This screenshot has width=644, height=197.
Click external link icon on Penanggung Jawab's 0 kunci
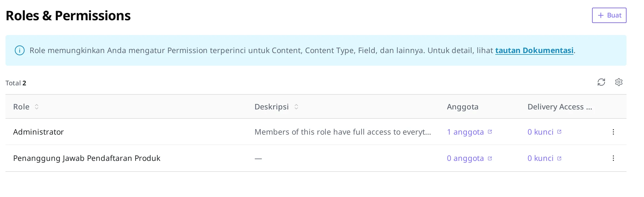click(x=559, y=158)
